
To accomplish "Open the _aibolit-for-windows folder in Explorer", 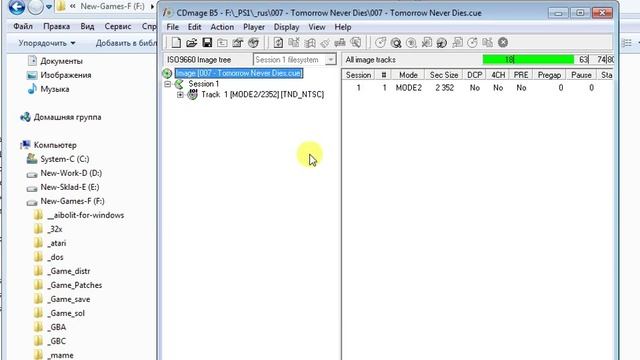I will tap(86, 215).
